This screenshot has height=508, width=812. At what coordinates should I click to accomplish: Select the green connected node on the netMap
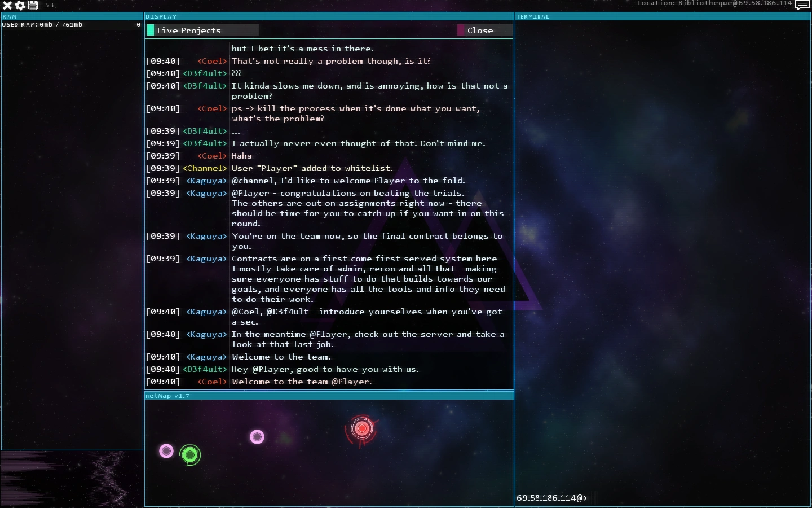point(190,456)
